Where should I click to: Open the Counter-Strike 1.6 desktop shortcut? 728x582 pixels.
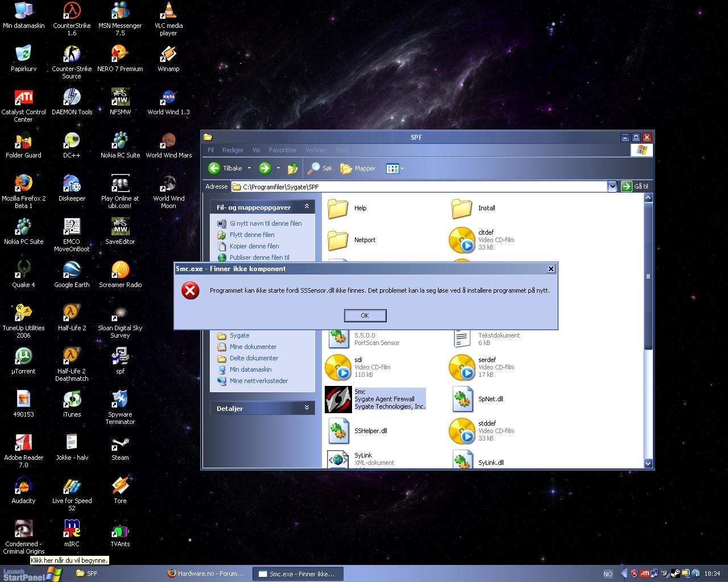coord(72,18)
